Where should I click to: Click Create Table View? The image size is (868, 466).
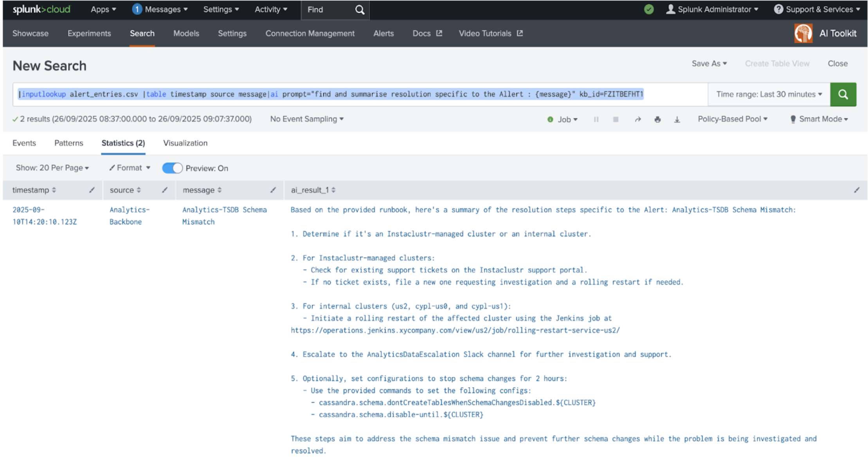pyautogui.click(x=777, y=63)
